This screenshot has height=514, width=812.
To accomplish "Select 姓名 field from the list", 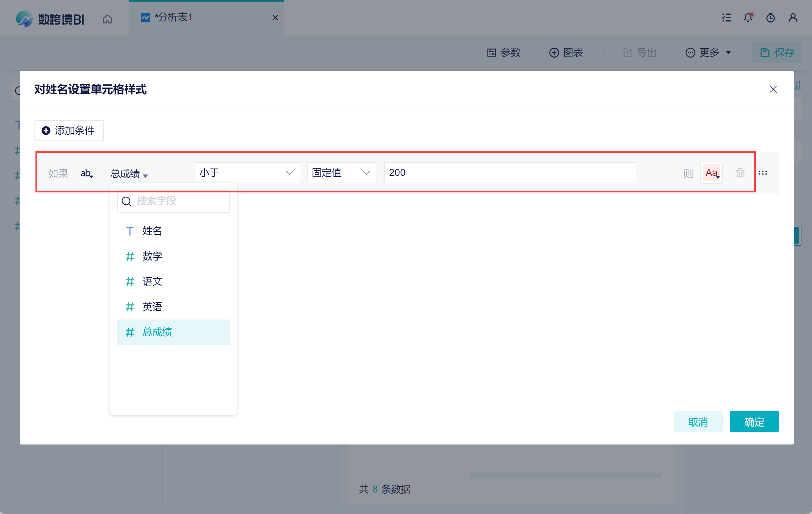I will point(152,231).
